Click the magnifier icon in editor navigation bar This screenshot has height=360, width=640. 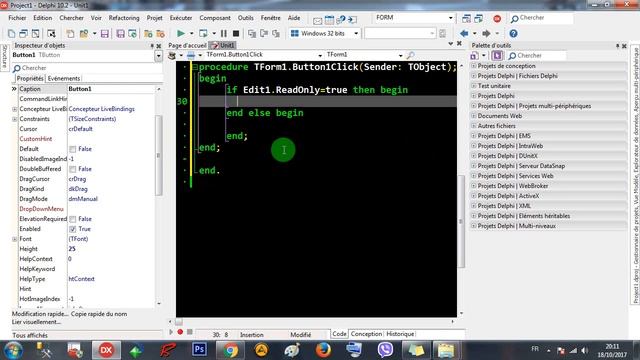tap(411, 55)
